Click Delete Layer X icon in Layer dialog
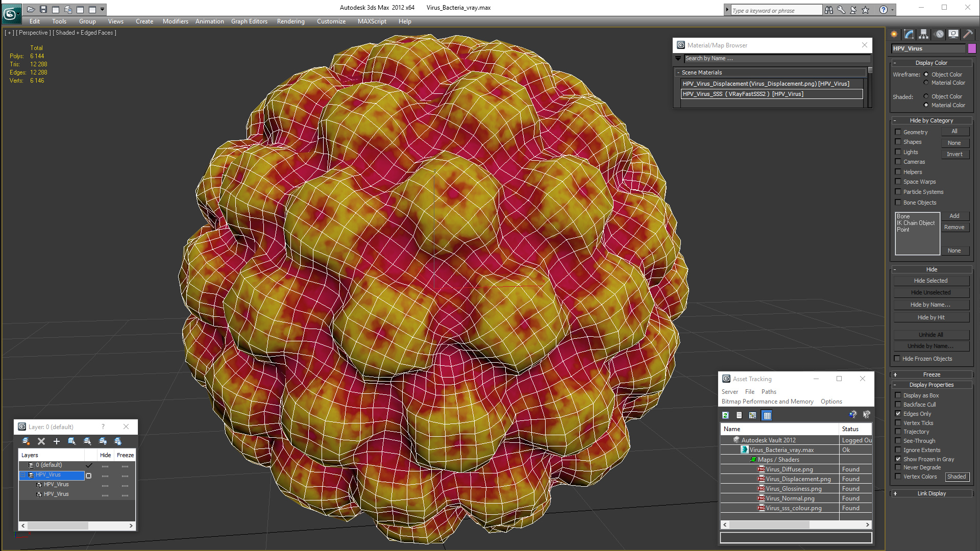 41,441
